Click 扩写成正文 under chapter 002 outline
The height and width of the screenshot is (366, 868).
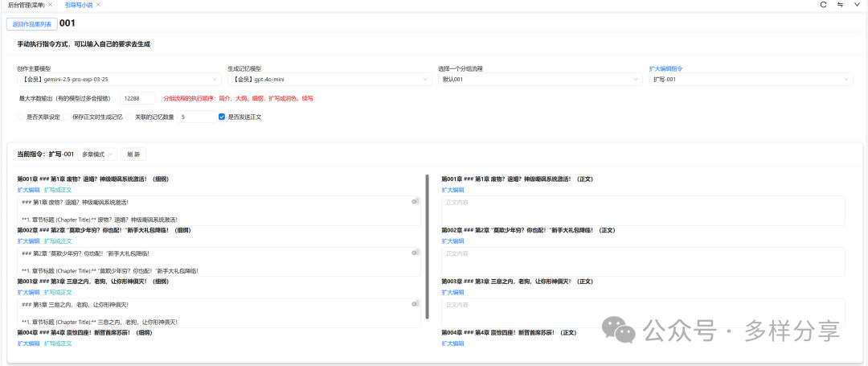[58, 241]
